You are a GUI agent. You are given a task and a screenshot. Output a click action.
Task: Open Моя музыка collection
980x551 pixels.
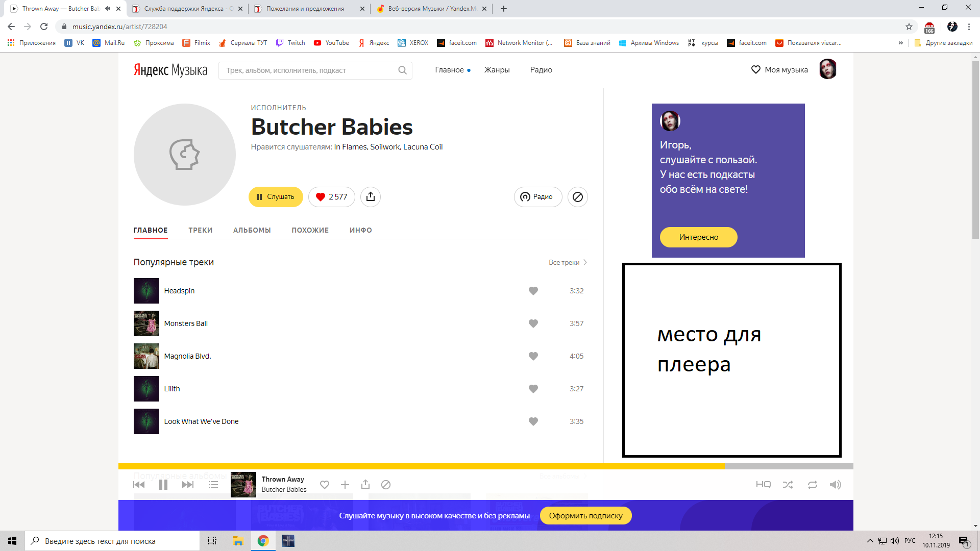(779, 70)
